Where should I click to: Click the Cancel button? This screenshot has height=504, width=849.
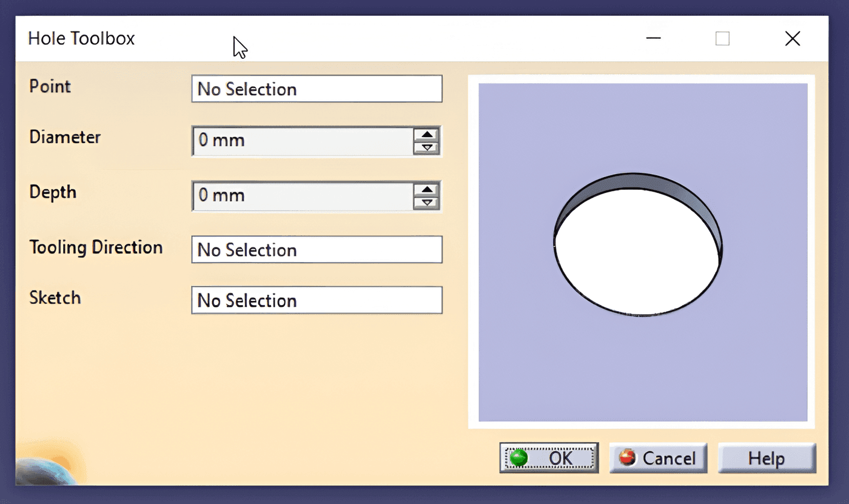[x=658, y=458]
